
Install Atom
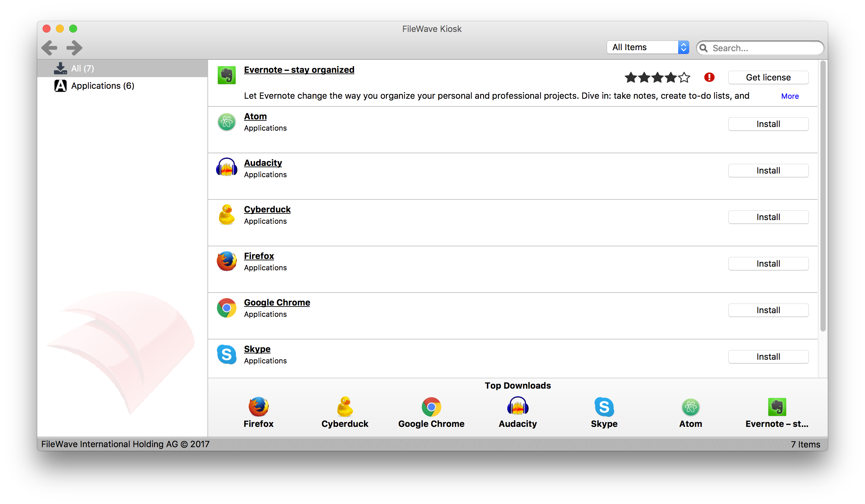[768, 124]
